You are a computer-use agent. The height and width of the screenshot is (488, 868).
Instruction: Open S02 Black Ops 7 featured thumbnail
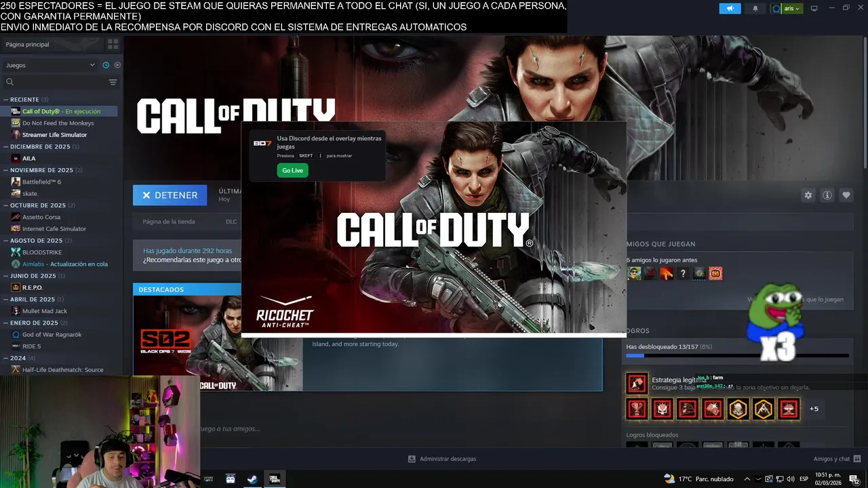point(218,344)
